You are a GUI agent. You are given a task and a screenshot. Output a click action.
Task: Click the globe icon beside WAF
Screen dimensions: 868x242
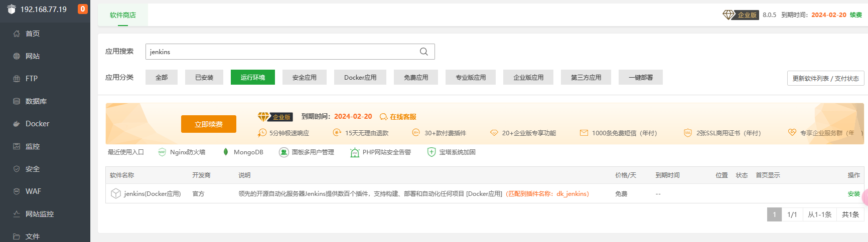click(17, 191)
